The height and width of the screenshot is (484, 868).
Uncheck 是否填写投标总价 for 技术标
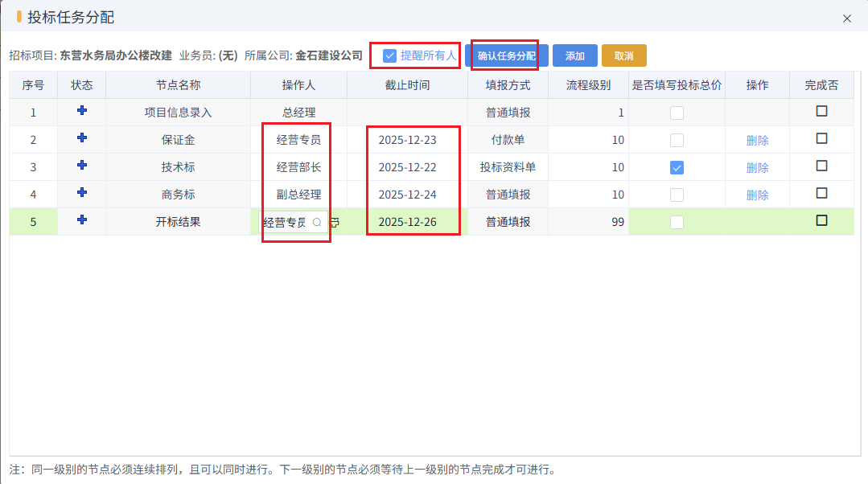(x=678, y=166)
